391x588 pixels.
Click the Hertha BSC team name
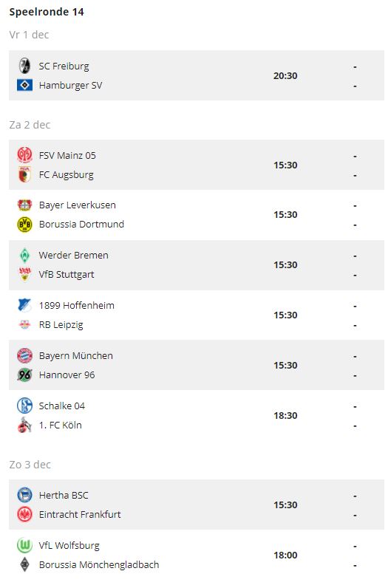coord(64,495)
